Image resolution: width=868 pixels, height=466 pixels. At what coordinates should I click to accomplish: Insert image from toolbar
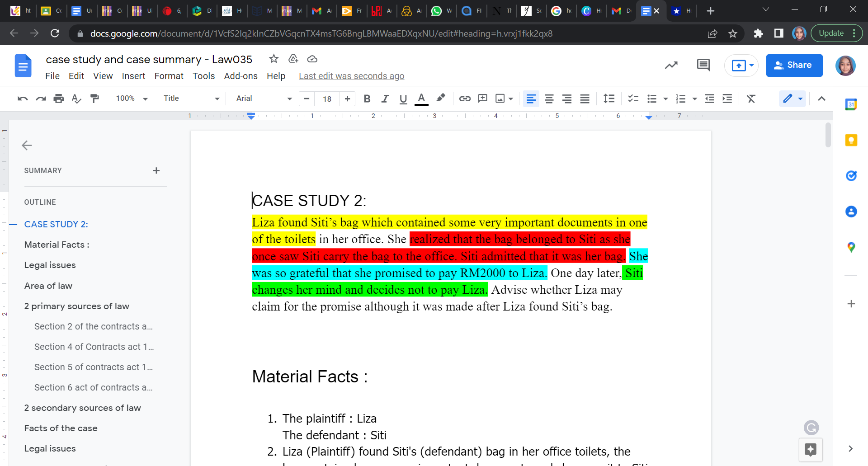500,99
